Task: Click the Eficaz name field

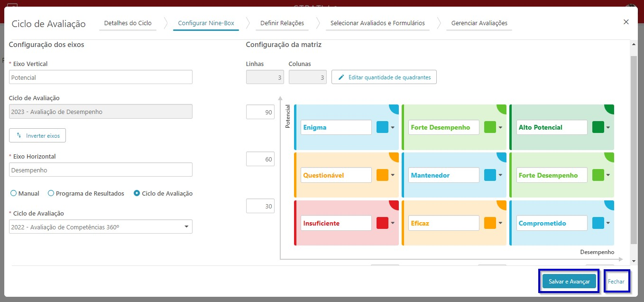Action: (x=444, y=223)
